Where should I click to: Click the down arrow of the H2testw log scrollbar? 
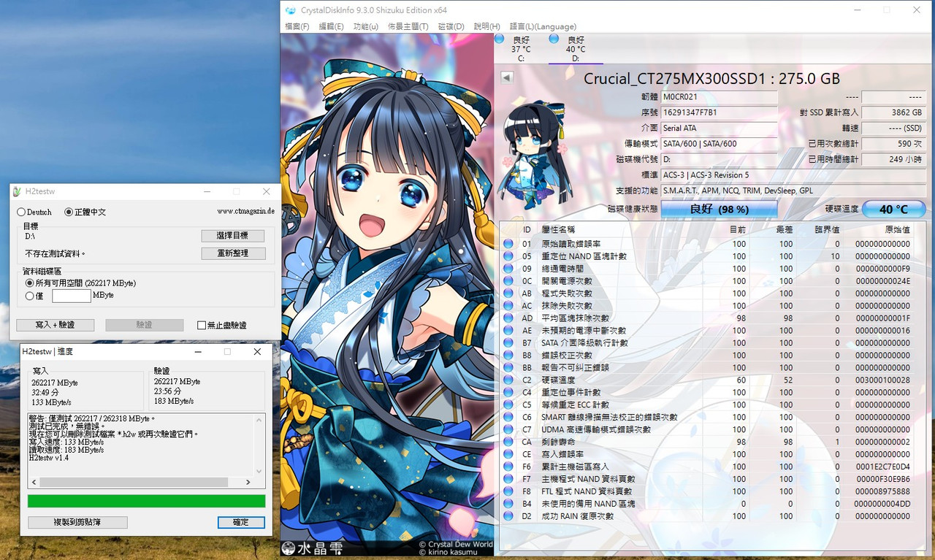tap(259, 472)
